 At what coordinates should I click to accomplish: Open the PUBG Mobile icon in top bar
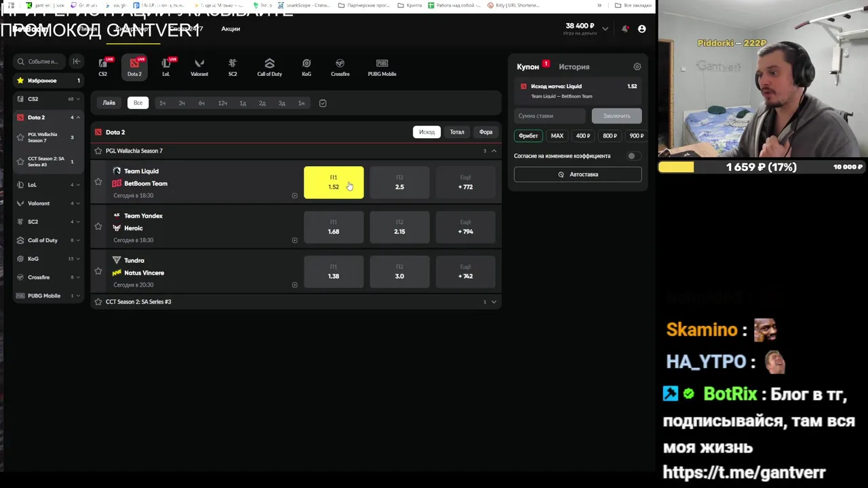pyautogui.click(x=382, y=66)
